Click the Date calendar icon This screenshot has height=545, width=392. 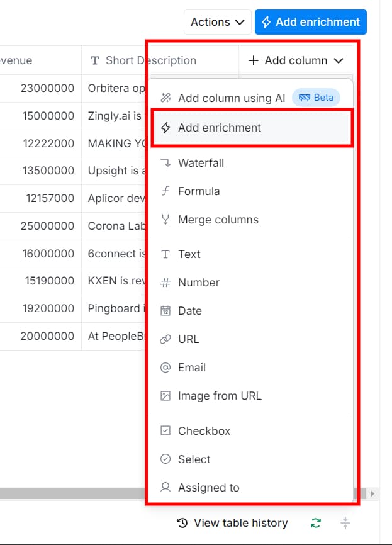coord(167,311)
